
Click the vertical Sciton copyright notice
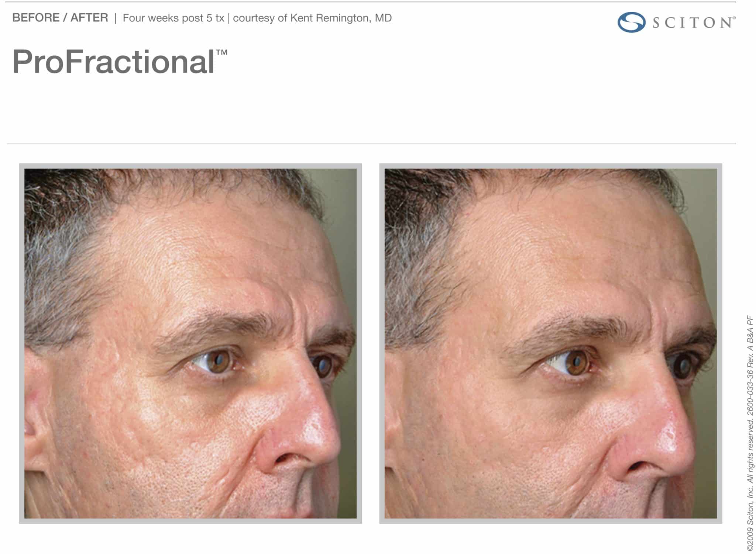pyautogui.click(x=749, y=433)
